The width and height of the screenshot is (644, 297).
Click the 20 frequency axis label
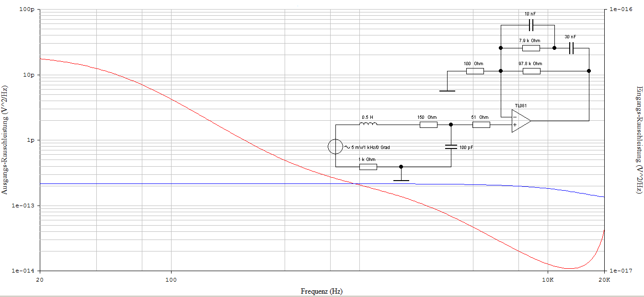[39, 280]
